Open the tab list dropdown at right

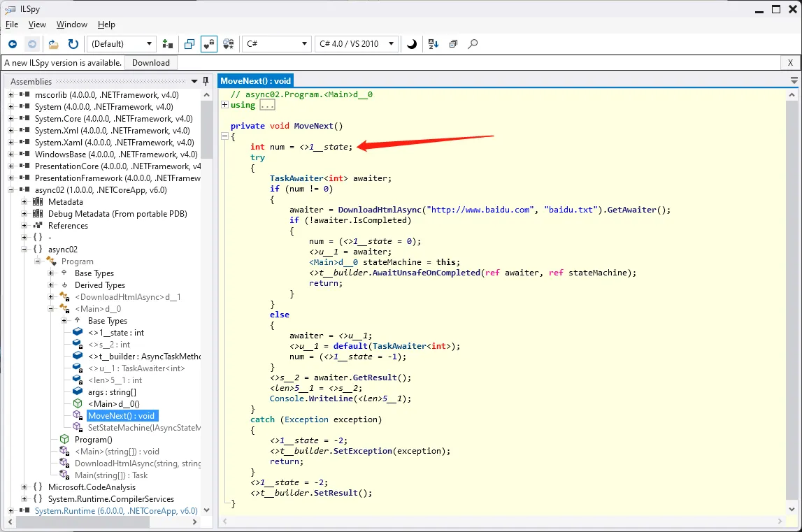(794, 81)
